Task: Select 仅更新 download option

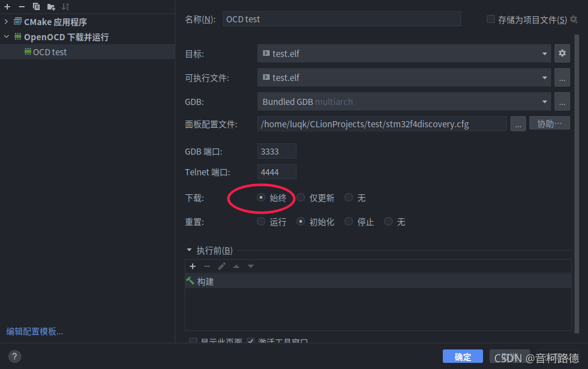Action: 315,198
